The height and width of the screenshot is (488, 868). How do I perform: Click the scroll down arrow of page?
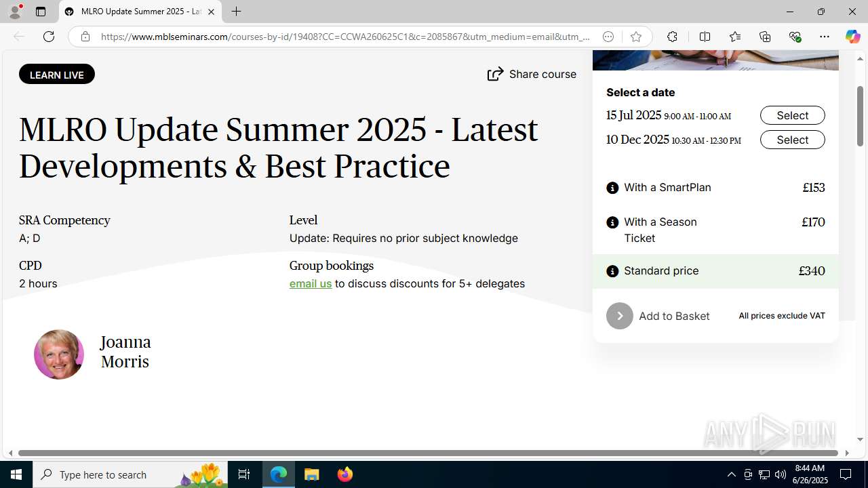[861, 439]
